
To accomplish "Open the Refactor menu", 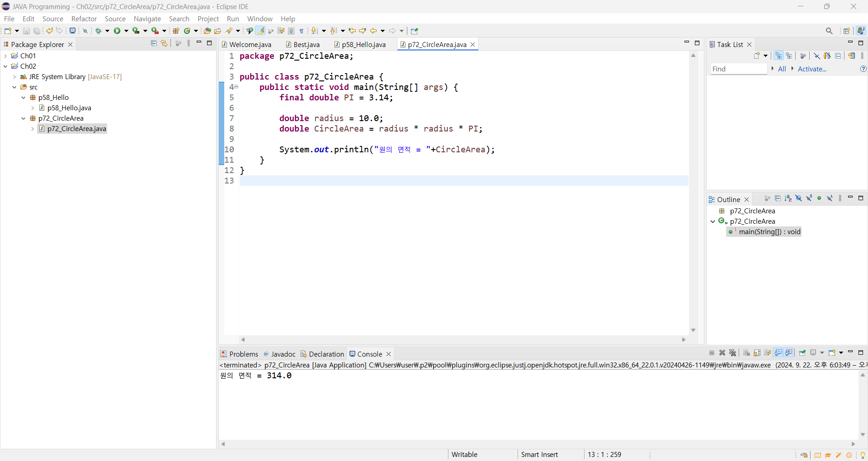I will 84,19.
